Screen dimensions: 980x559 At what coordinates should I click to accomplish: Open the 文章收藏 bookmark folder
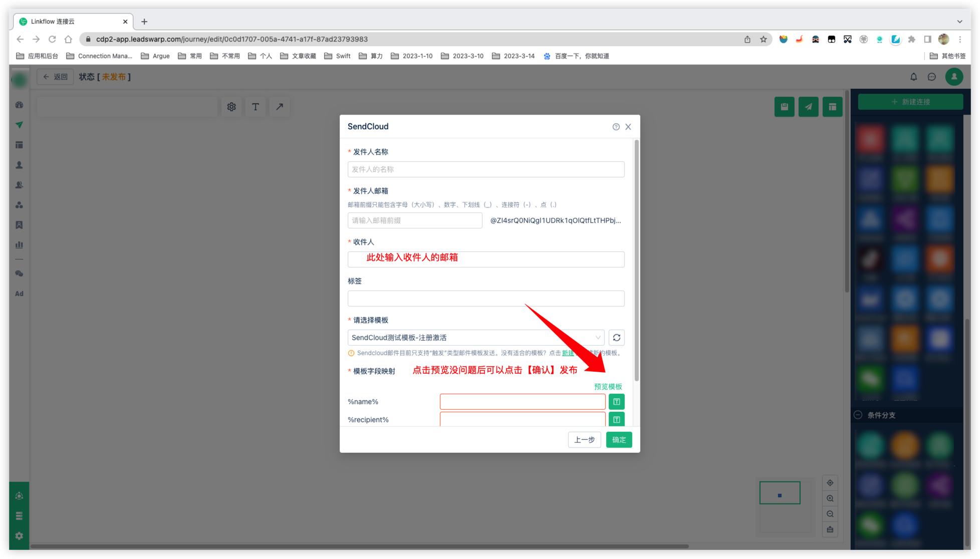click(298, 56)
